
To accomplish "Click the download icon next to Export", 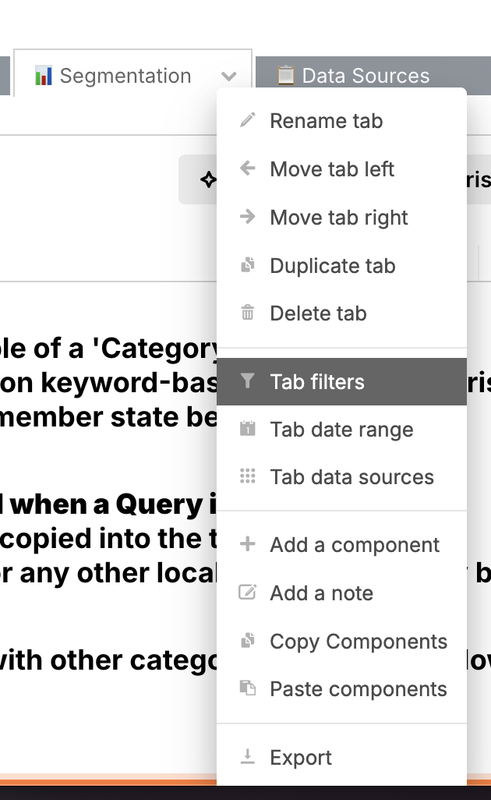I will pos(248,757).
